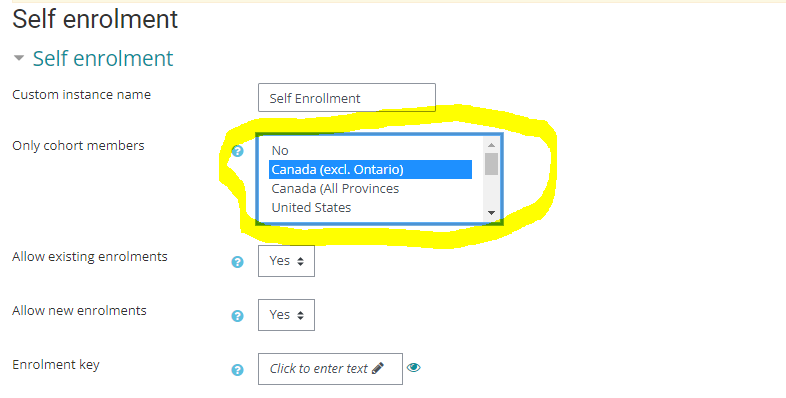Reveal enrolment key with eye icon
786x398 pixels.
pyautogui.click(x=414, y=367)
